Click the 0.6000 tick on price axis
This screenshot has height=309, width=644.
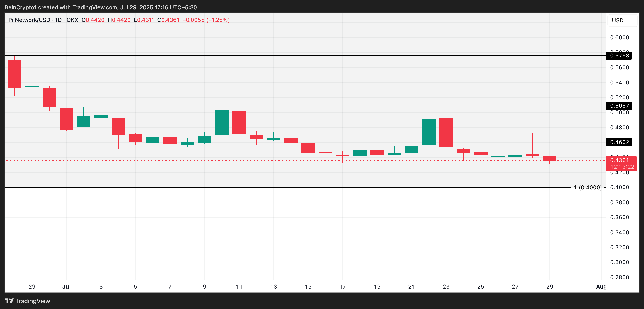pyautogui.click(x=619, y=37)
